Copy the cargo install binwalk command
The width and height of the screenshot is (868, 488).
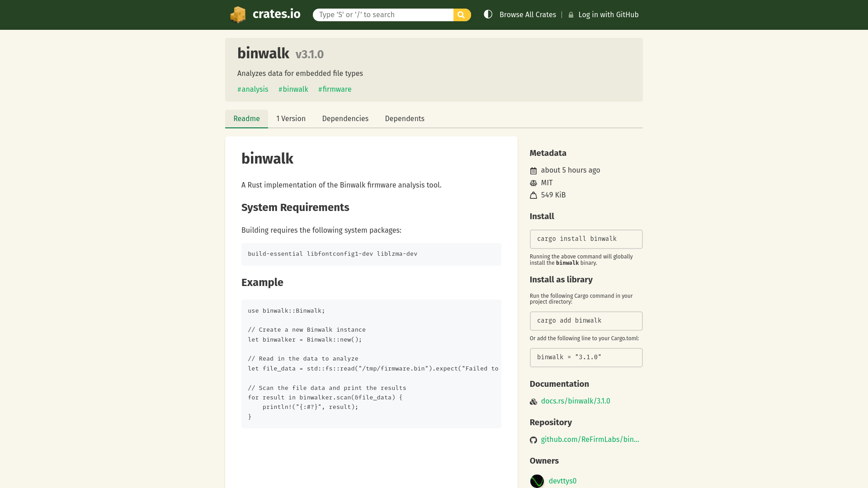(586, 239)
